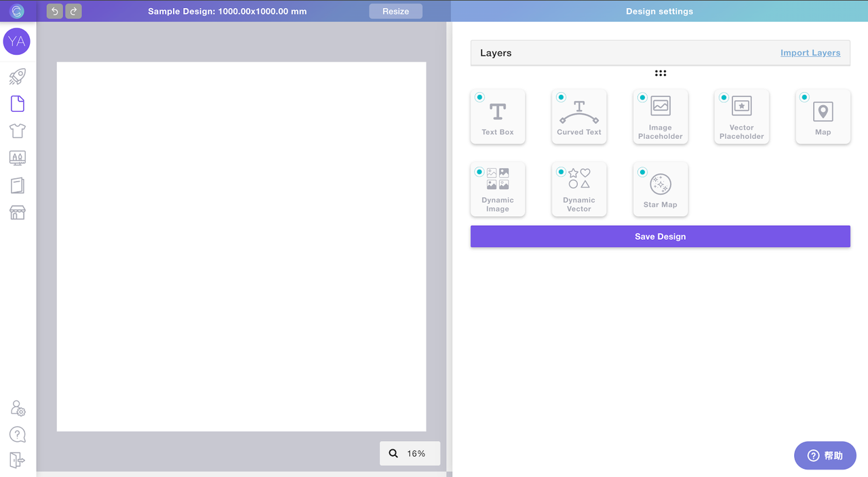Screen dimensions: 868x477
Task: Click the Resize button
Action: pyautogui.click(x=395, y=11)
